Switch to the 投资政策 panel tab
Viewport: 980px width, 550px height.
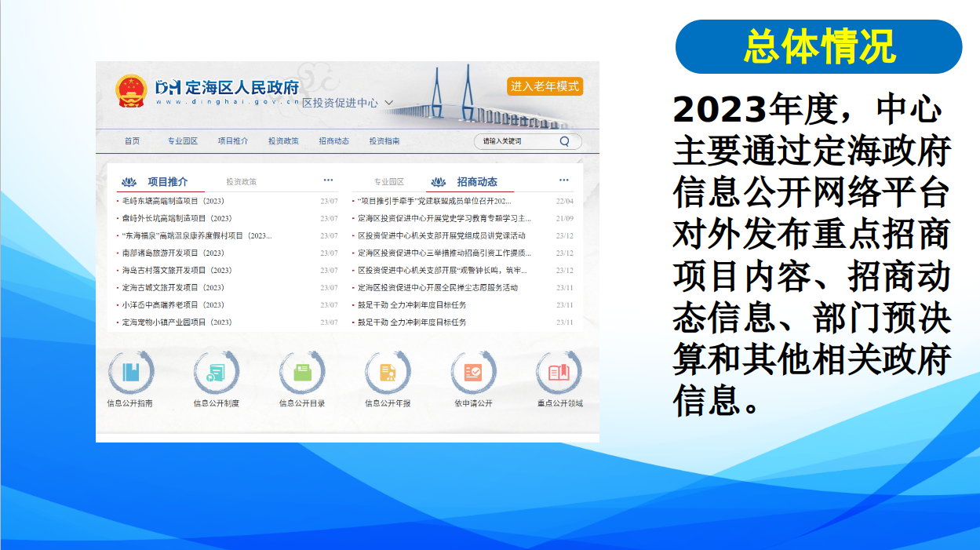[x=241, y=182]
